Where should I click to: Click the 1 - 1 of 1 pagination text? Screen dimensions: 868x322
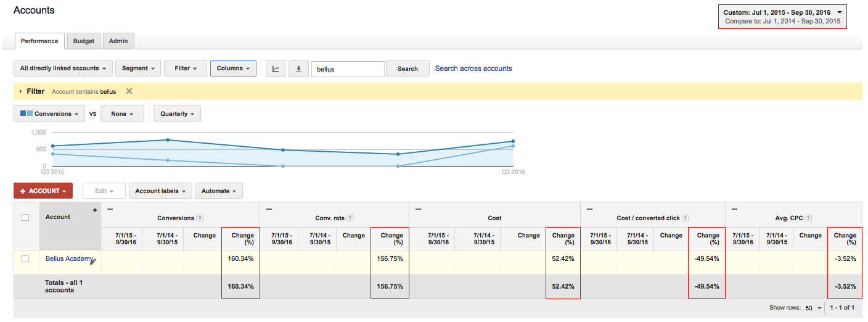(842, 308)
